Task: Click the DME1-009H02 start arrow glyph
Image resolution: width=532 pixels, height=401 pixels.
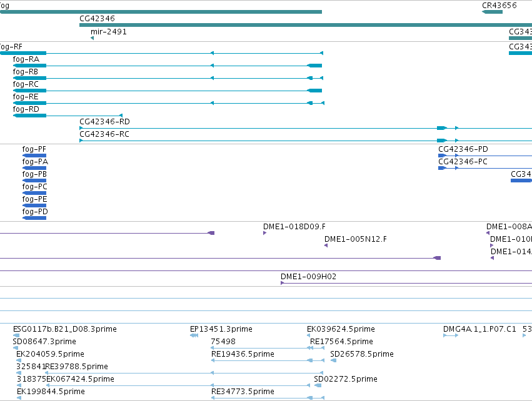Action: (x=283, y=283)
